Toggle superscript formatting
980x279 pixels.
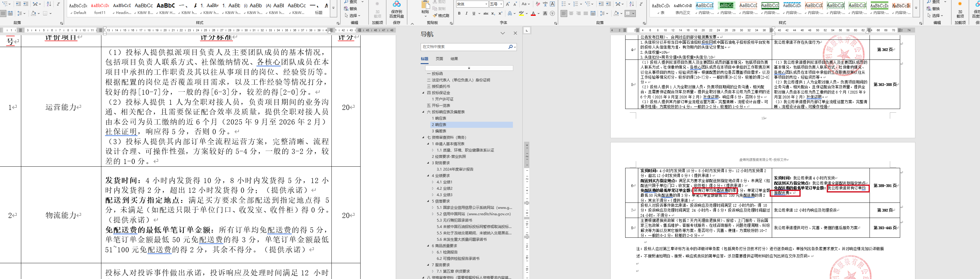click(500, 13)
